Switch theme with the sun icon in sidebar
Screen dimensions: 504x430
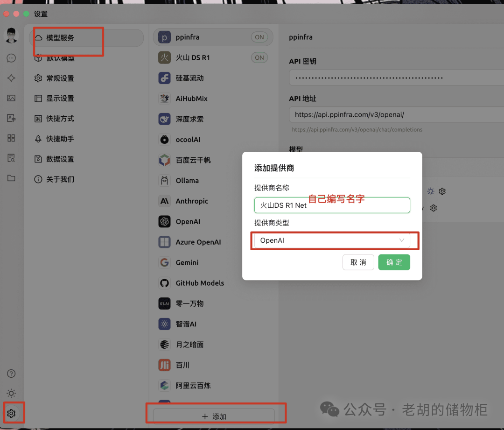click(x=11, y=393)
